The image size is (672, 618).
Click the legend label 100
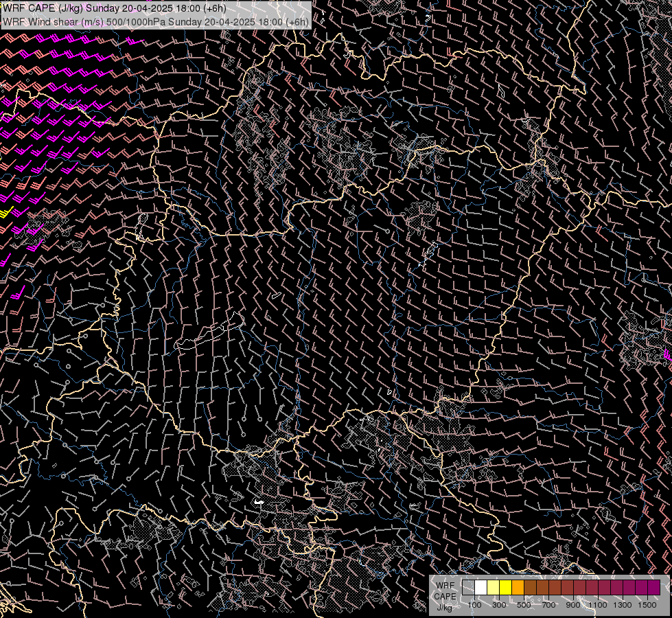click(474, 605)
